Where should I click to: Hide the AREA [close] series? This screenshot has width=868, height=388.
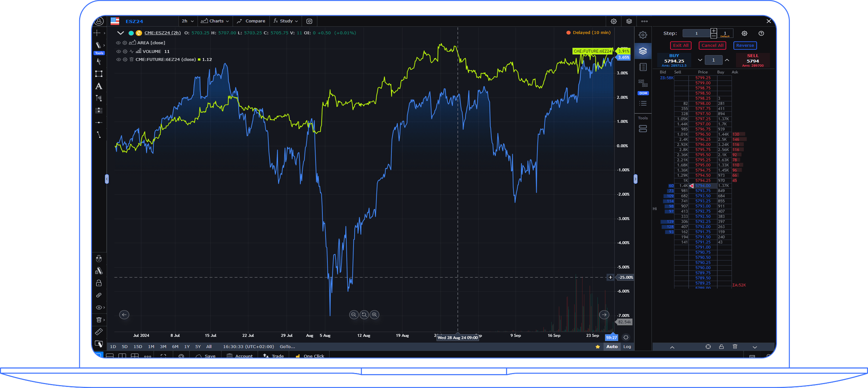(x=118, y=43)
